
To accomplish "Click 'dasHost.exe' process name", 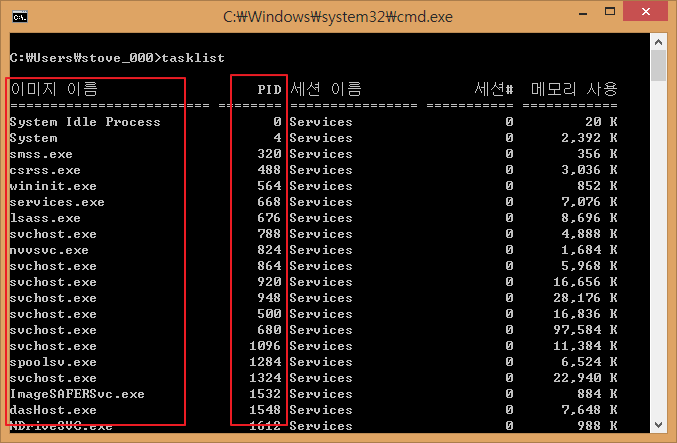I will (x=53, y=410).
